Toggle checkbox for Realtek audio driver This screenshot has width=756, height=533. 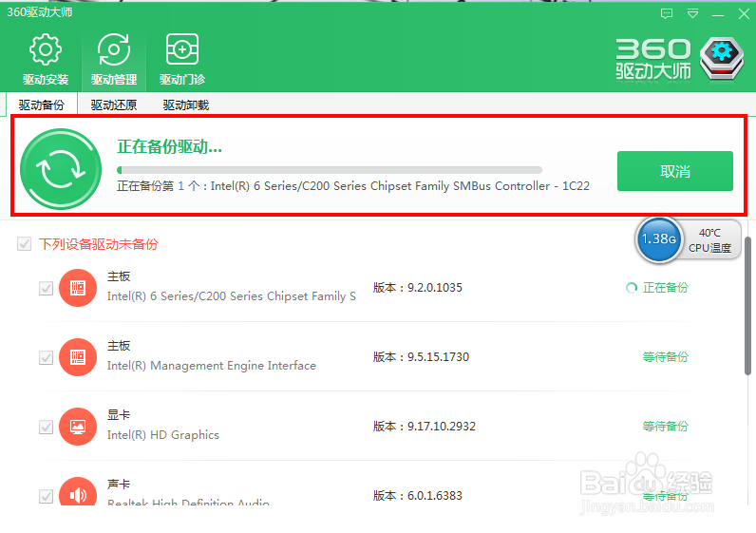point(46,496)
